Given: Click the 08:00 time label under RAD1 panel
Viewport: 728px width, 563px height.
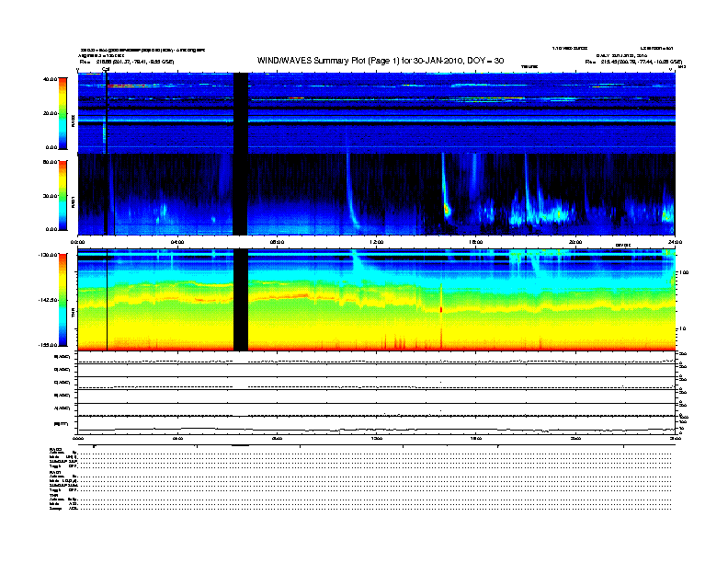Looking at the screenshot, I should pyautogui.click(x=277, y=242).
